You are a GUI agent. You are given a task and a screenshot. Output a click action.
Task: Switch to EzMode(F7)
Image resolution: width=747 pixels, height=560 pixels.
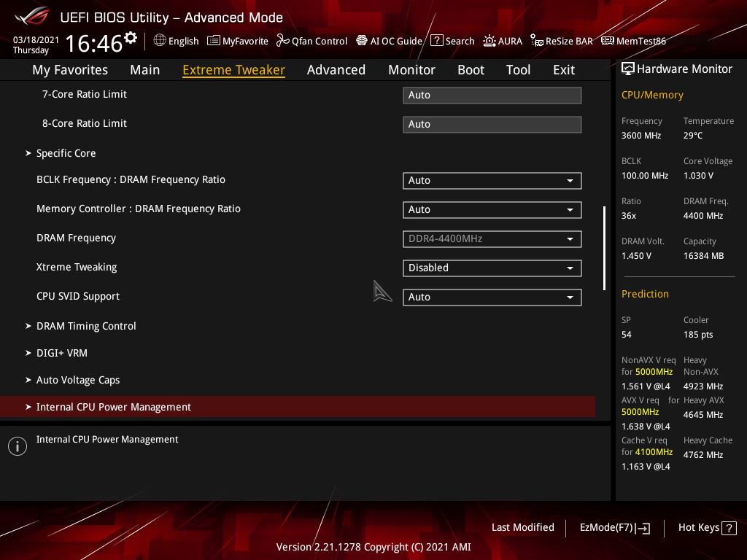615,528
